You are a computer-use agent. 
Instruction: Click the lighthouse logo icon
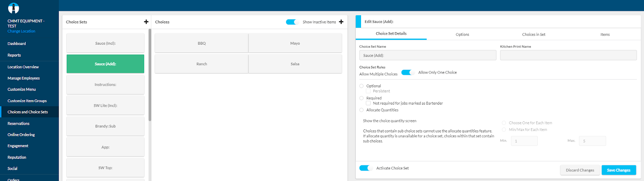pos(13,8)
